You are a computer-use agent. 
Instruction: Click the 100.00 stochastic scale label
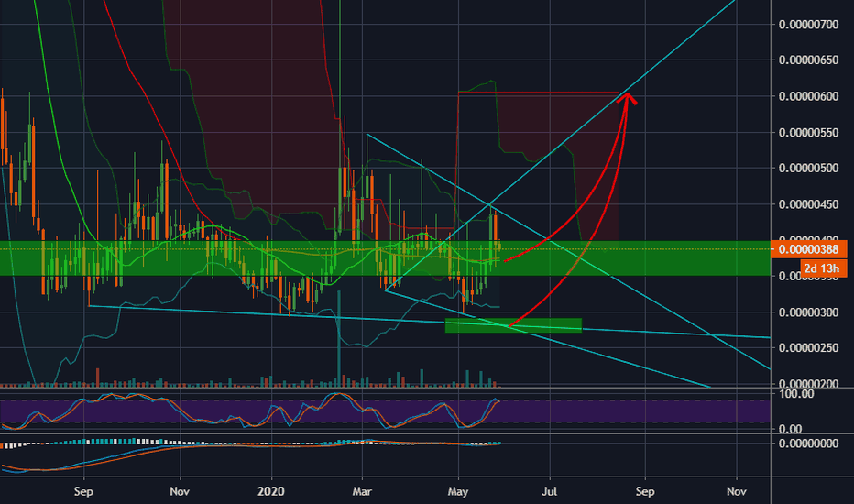coord(796,394)
